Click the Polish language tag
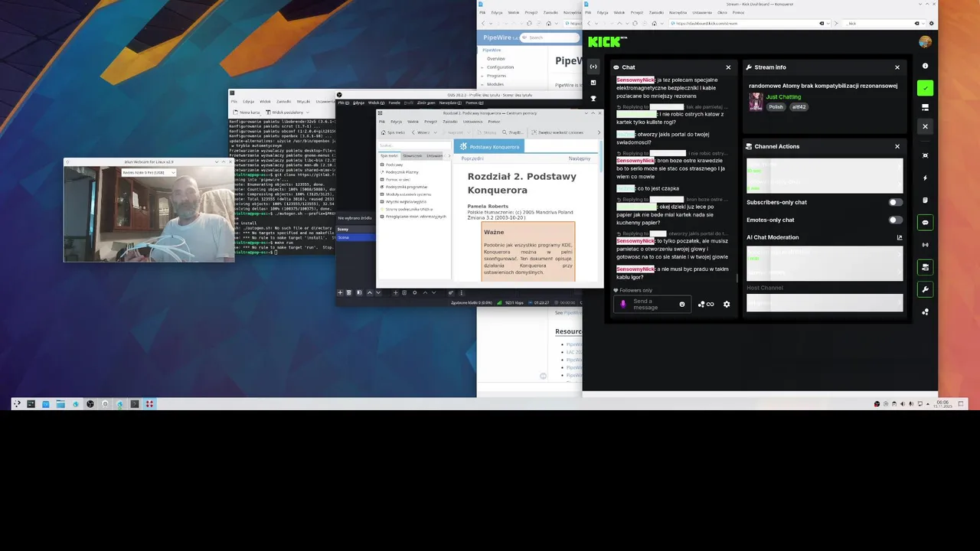 pyautogui.click(x=776, y=107)
